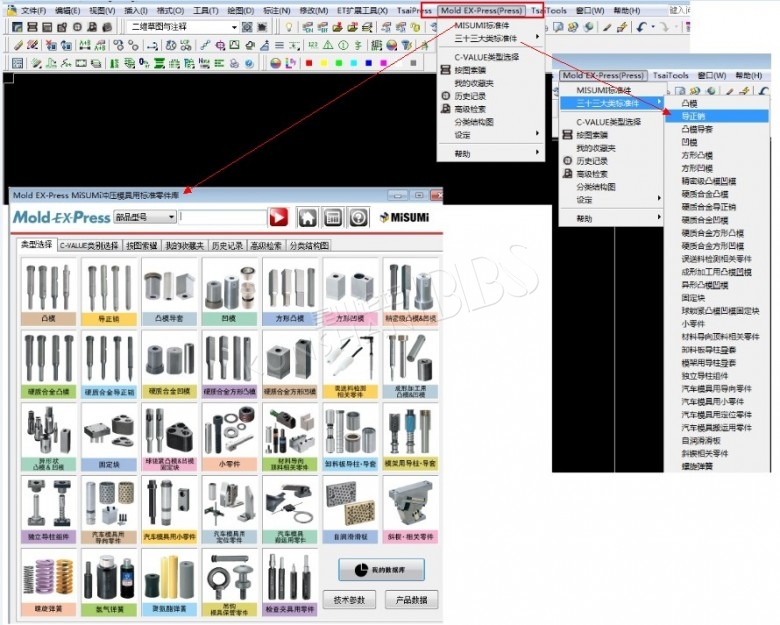Open the dropdown arrow next to undo

tap(653, 27)
